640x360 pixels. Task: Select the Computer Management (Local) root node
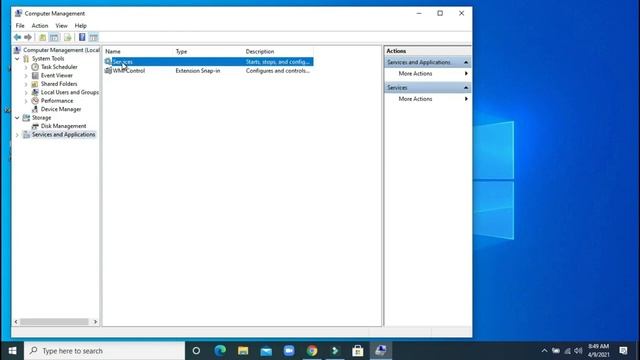(61, 50)
